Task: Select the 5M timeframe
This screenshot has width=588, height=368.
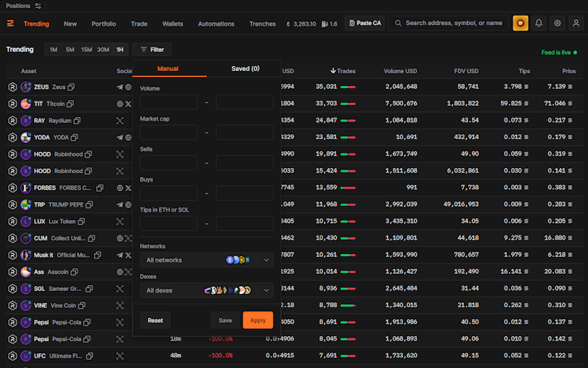Action: click(x=70, y=50)
